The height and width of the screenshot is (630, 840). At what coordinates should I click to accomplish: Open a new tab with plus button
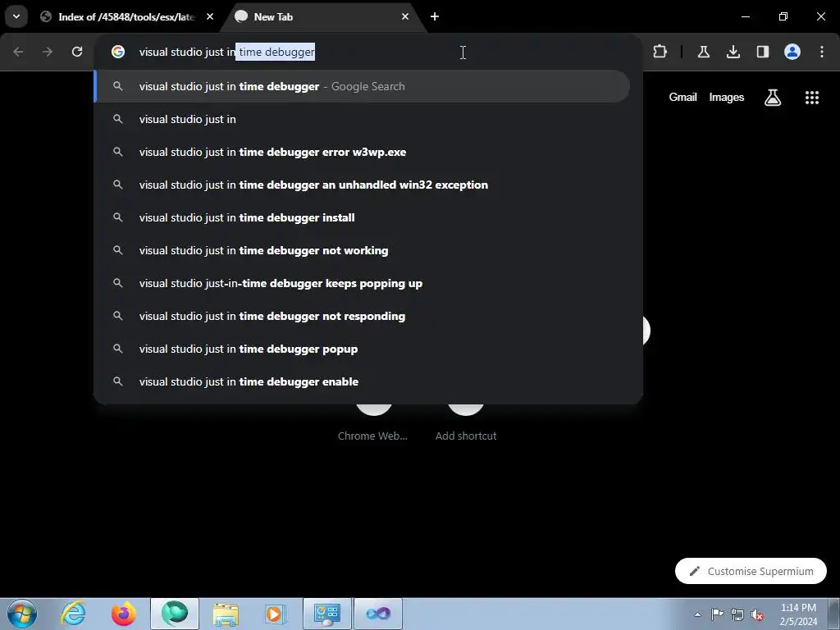click(x=435, y=16)
